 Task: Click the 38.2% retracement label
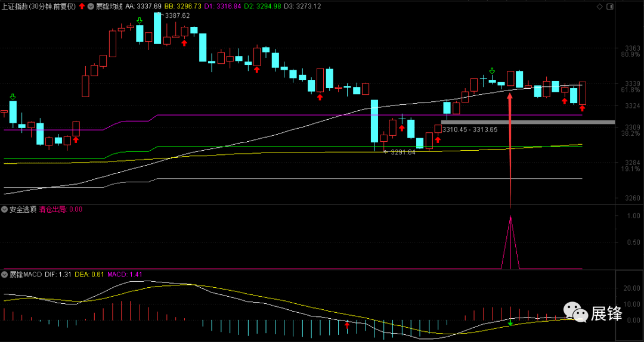[x=630, y=133]
